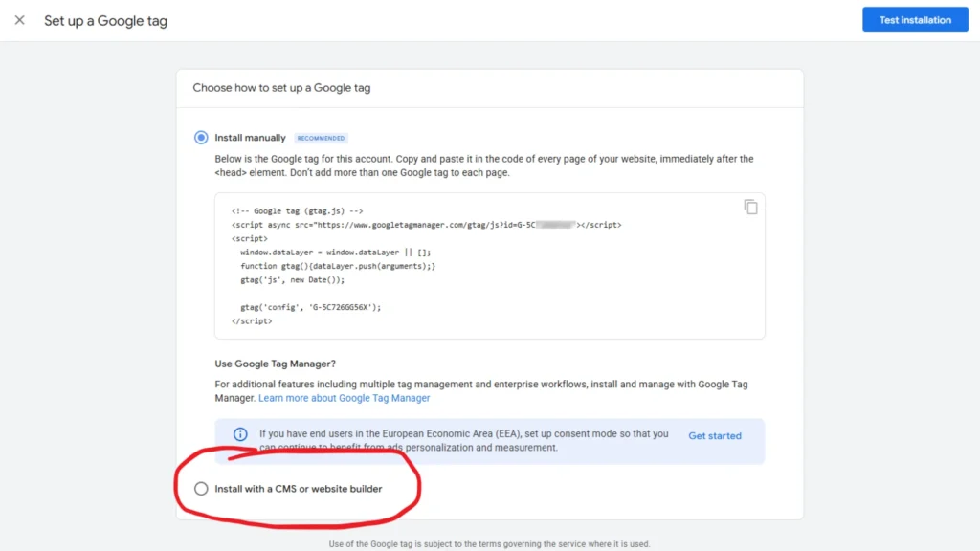Click the Test installation button
This screenshot has height=551, width=980.
[915, 19]
